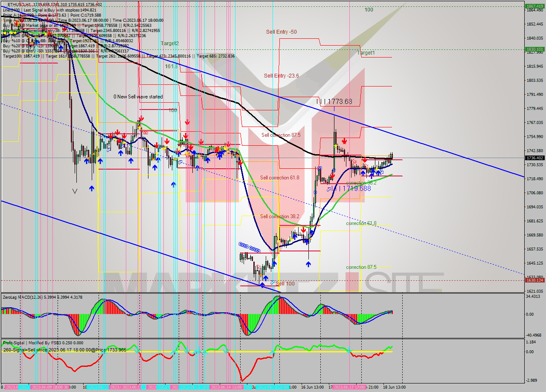Click the 1706.020 price axis value
The width and height of the screenshot is (546, 392).
[534, 193]
